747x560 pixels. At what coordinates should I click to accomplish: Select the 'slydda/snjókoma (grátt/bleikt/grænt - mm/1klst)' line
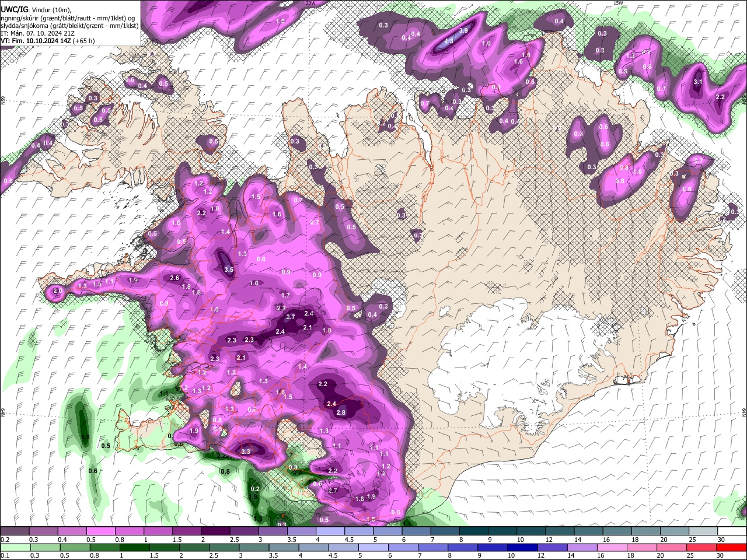coord(69,26)
